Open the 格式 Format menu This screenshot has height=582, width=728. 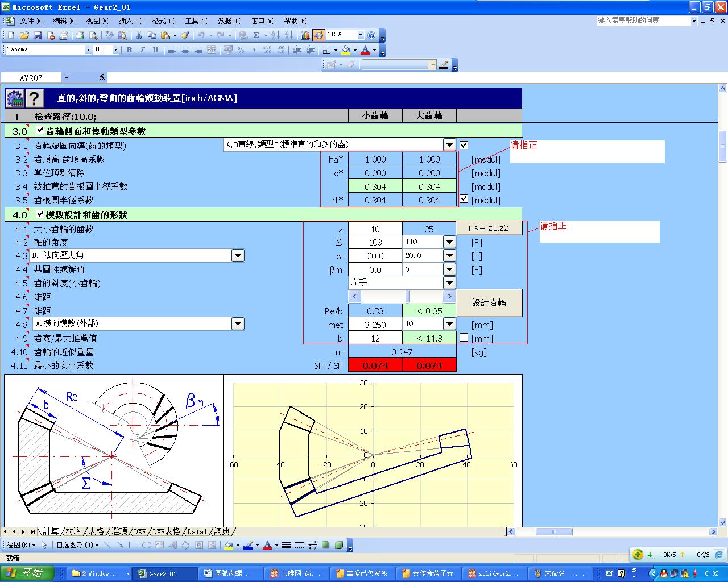click(x=163, y=20)
